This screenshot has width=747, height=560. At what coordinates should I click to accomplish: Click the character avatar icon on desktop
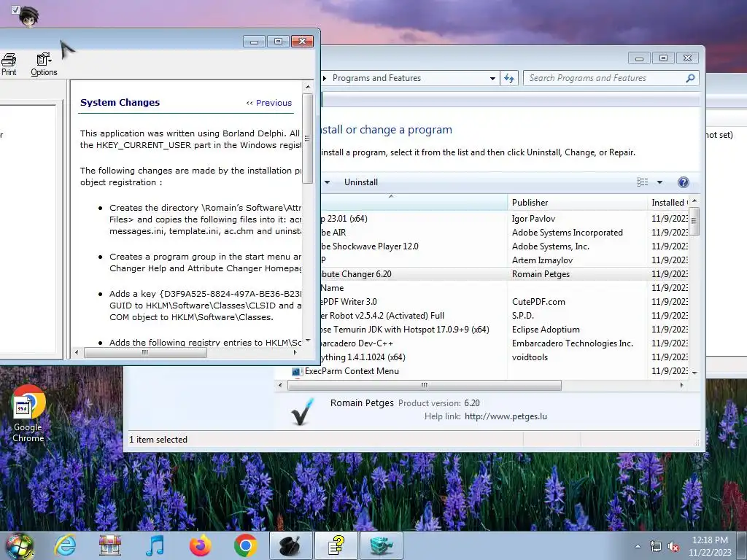point(28,15)
